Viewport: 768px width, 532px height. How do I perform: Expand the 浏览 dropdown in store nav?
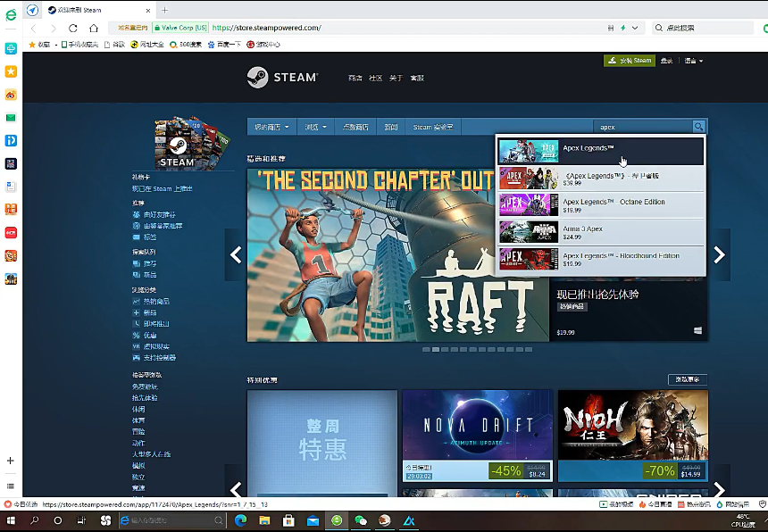click(316, 127)
